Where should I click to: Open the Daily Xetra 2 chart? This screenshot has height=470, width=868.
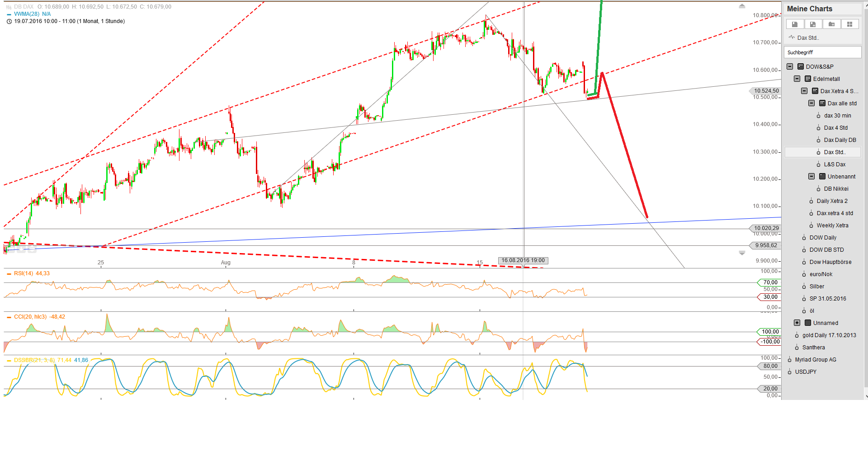pos(832,201)
